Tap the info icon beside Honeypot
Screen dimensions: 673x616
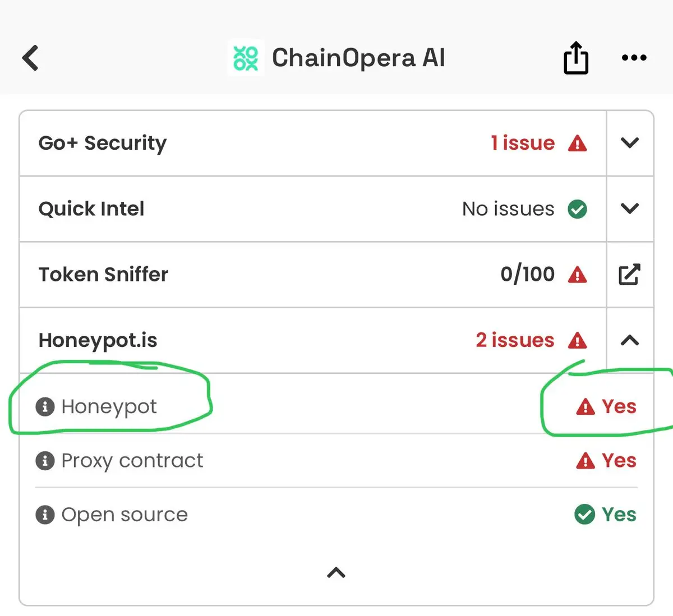tap(45, 406)
